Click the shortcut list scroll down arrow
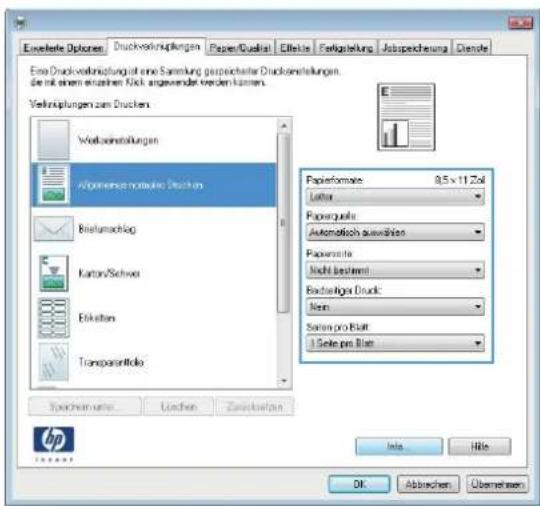The image size is (540, 506). [284, 381]
